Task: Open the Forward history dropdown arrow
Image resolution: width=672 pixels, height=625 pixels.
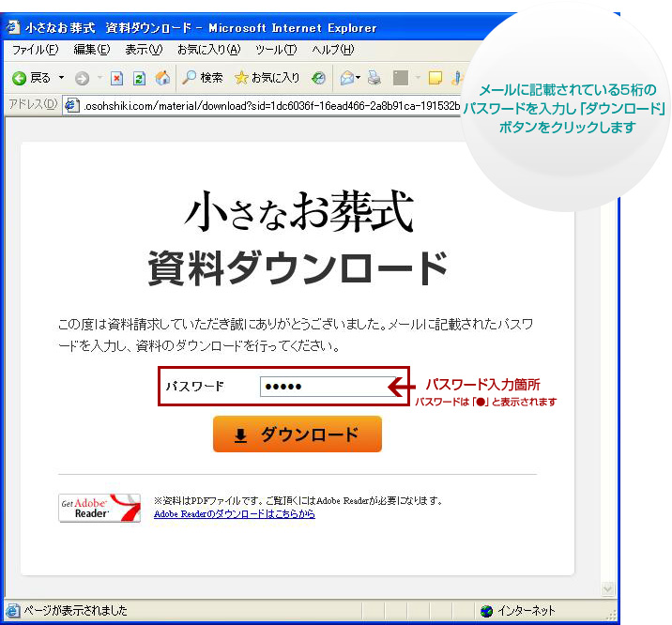Action: pyautogui.click(x=99, y=78)
